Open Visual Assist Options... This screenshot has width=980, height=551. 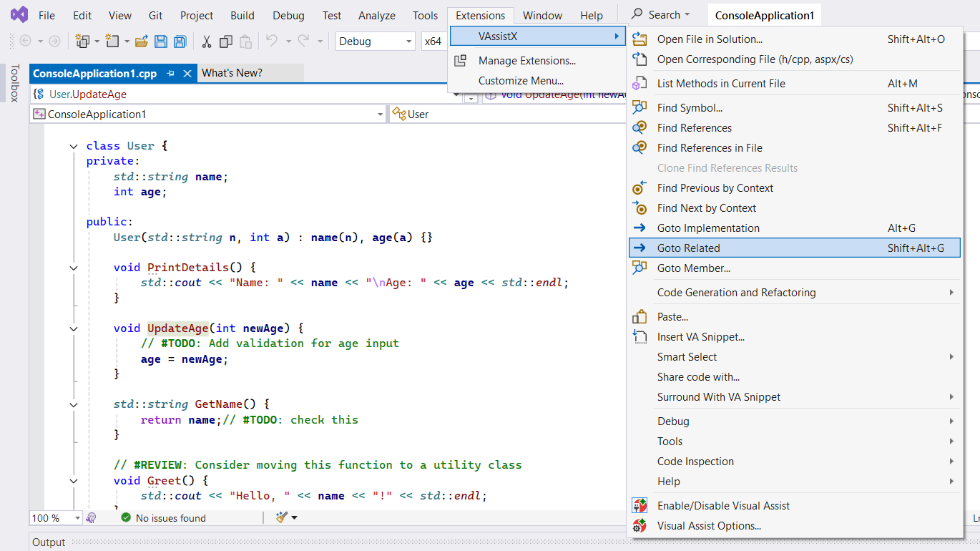point(709,526)
